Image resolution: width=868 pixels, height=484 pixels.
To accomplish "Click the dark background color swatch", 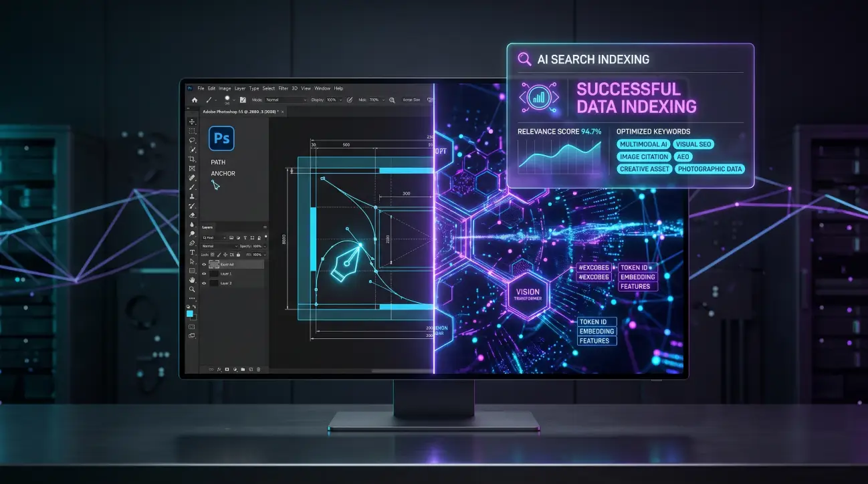I will (194, 318).
